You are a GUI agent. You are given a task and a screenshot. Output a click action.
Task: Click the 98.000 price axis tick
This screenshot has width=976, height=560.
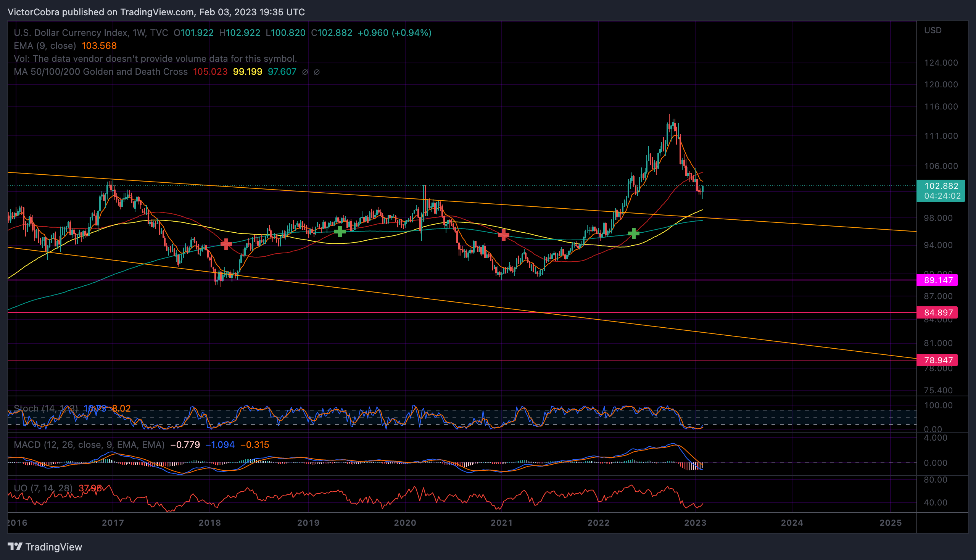click(x=939, y=218)
